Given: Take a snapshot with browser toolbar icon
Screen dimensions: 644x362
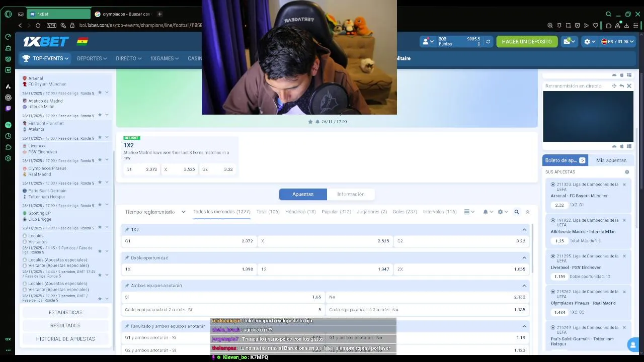Looking at the screenshot, I should (568, 25).
